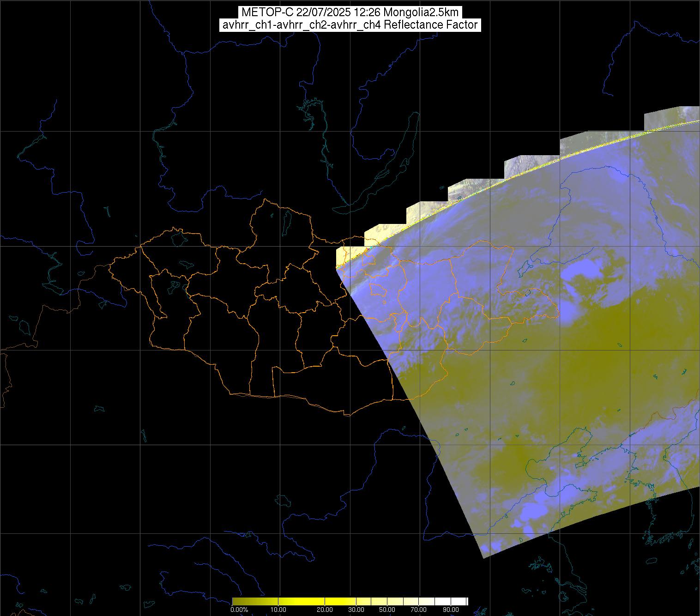The image size is (700, 616).
Task: Click the avhrr channel Reflectance Factor subtitle
Action: tap(350, 25)
